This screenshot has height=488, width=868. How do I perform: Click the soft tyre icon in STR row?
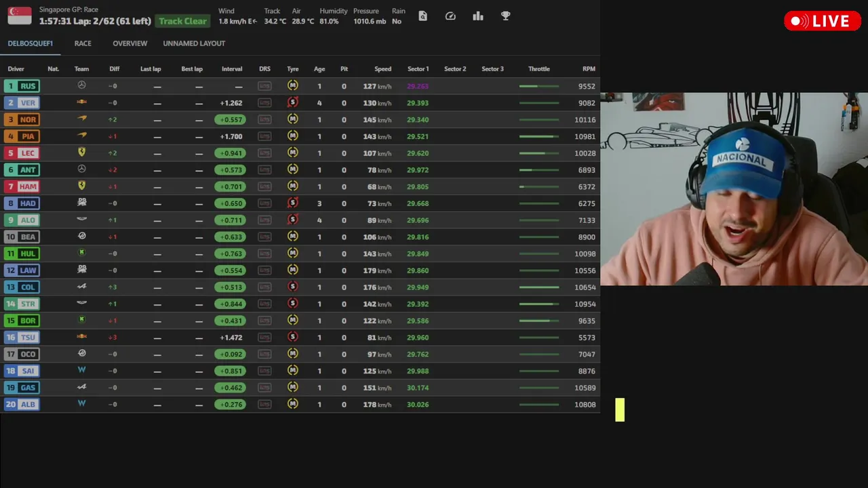pyautogui.click(x=292, y=304)
